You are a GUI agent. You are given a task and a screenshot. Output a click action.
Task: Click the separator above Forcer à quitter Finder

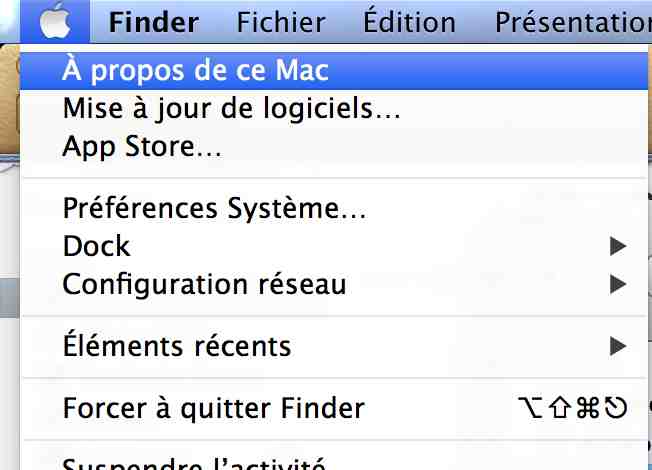pos(336,378)
